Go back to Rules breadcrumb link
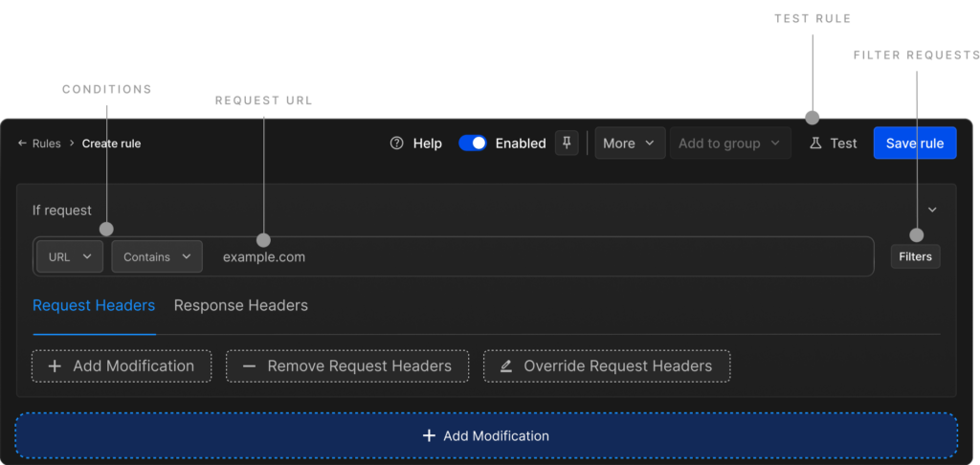Viewport: 980px width, 465px height. pyautogui.click(x=46, y=144)
